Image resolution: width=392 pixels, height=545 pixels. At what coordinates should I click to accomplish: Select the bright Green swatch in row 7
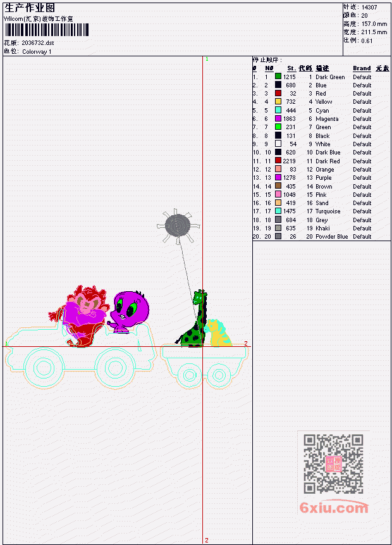pyautogui.click(x=278, y=127)
